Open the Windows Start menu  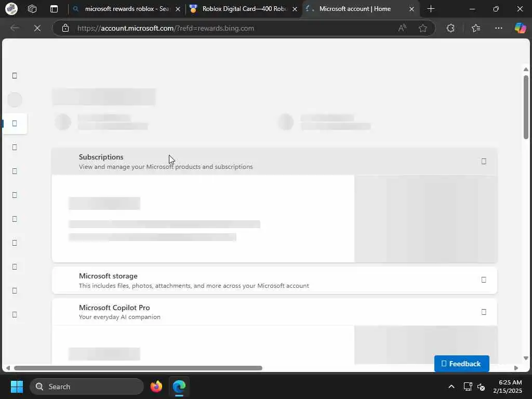[x=17, y=387]
